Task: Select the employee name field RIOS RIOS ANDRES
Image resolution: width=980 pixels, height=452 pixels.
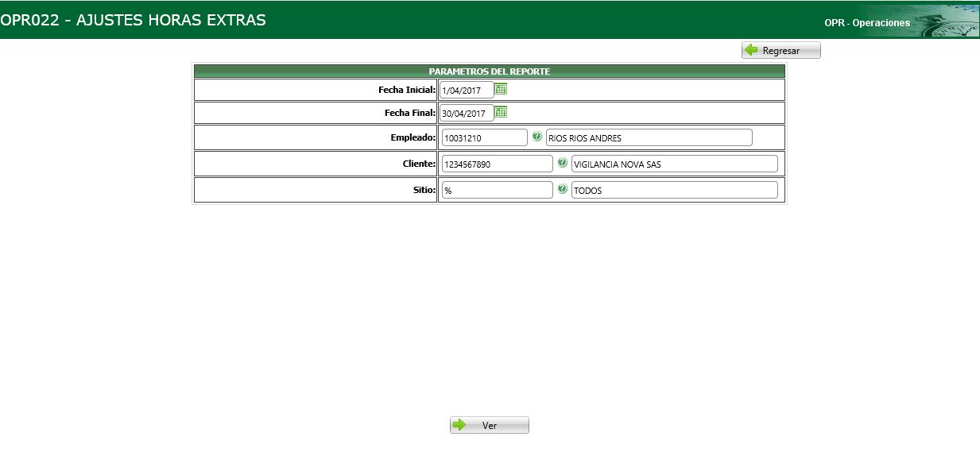Action: (649, 138)
